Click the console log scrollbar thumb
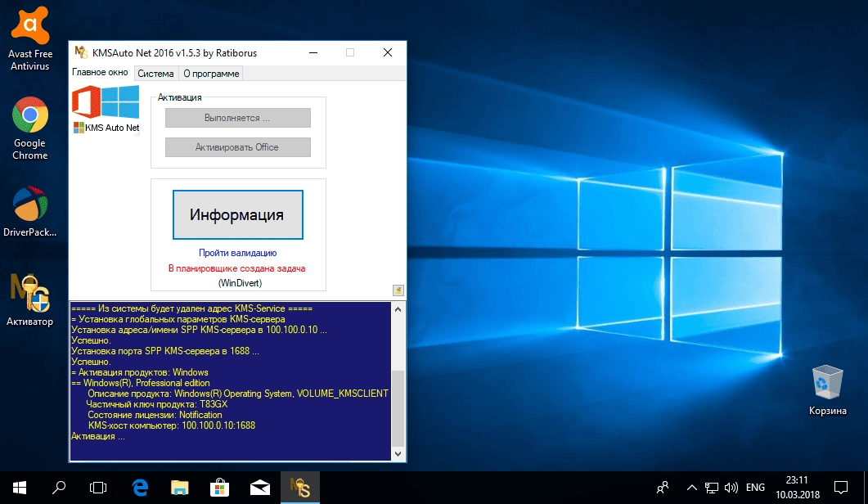 click(398, 407)
